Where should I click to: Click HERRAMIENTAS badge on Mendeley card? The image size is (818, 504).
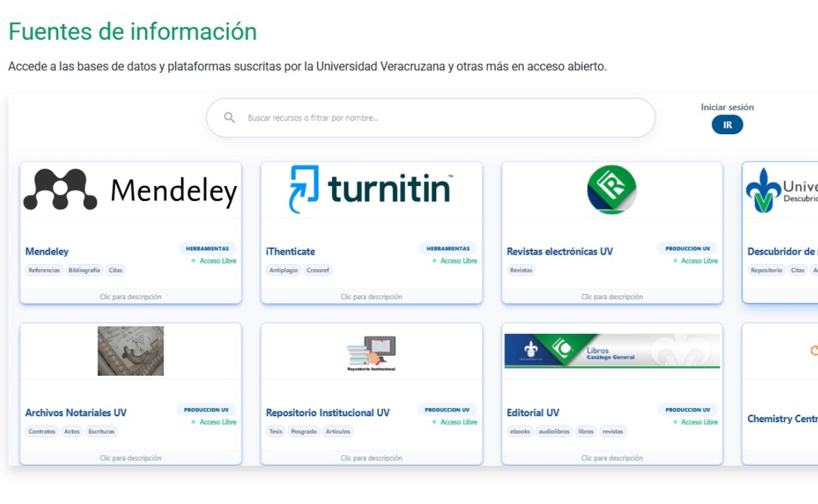pyautogui.click(x=207, y=249)
